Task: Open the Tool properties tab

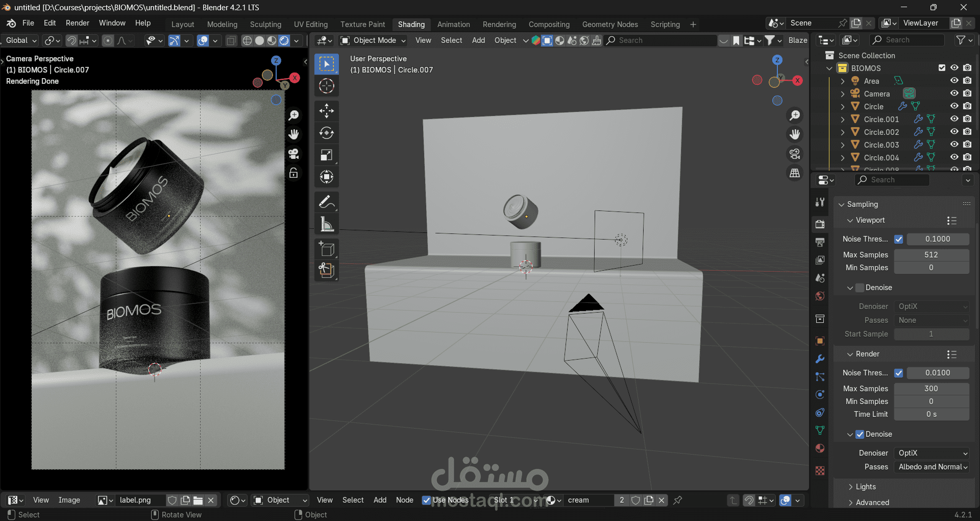Action: click(x=820, y=202)
